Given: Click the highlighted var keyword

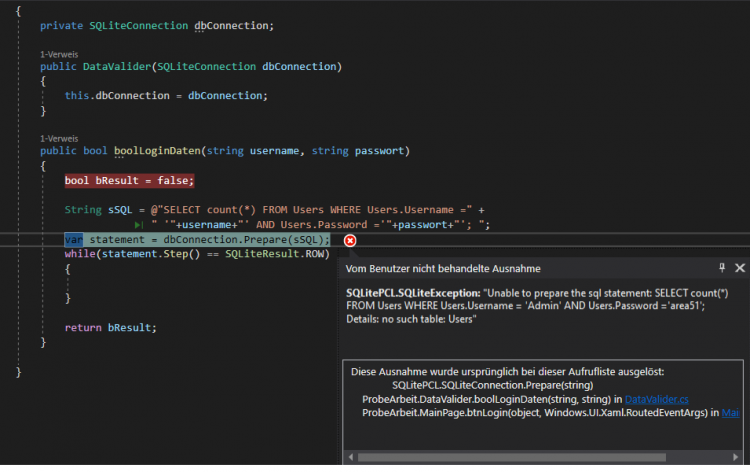Looking at the screenshot, I should [x=74, y=240].
